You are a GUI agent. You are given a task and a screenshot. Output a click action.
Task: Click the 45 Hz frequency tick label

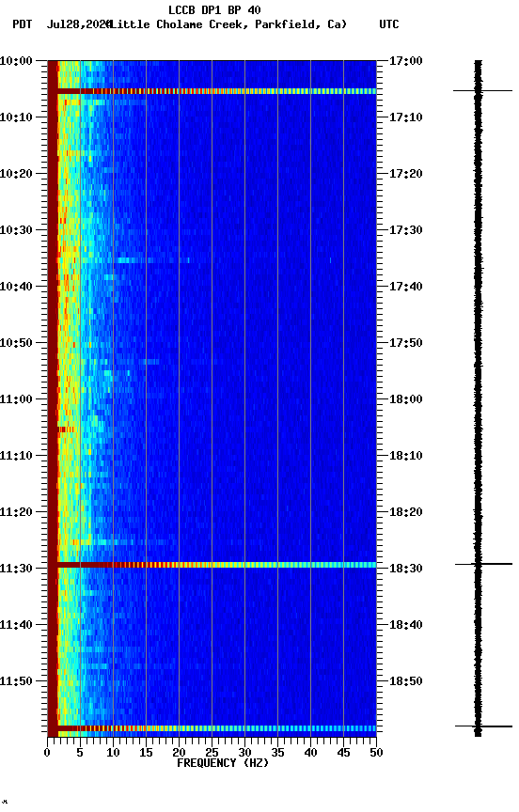click(343, 753)
